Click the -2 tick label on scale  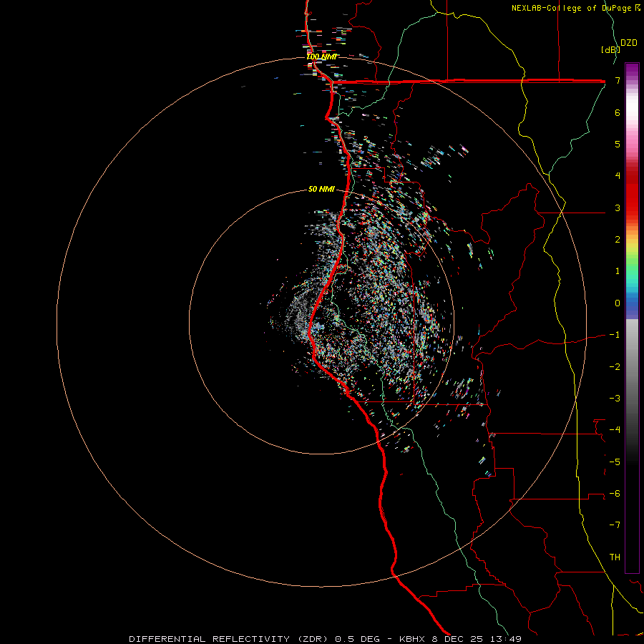tap(615, 366)
